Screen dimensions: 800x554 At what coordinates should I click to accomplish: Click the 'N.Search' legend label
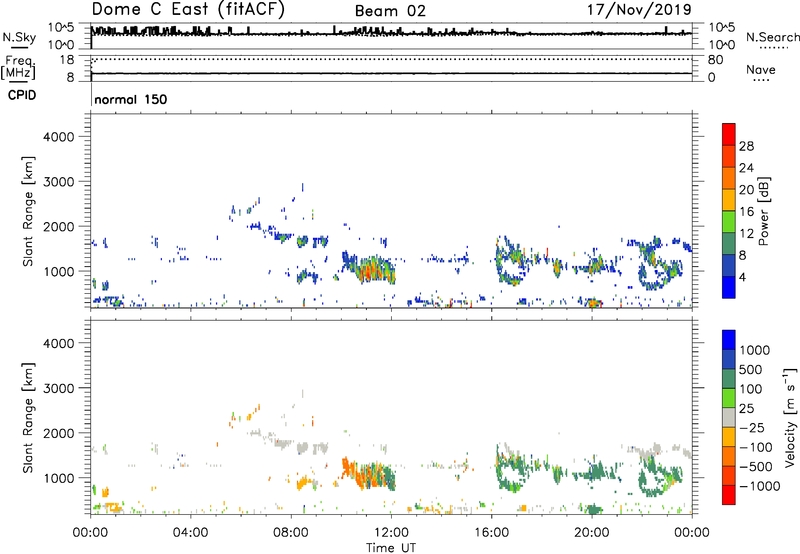coord(773,37)
